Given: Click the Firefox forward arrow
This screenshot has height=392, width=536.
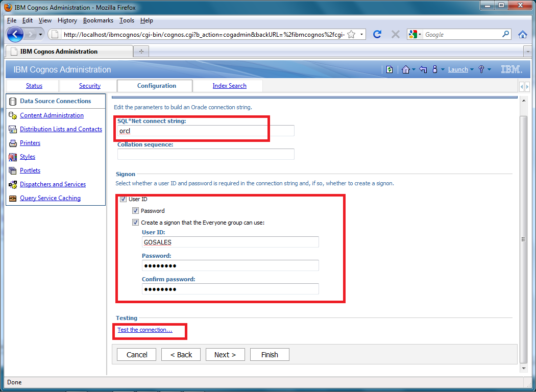Looking at the screenshot, I should pos(30,34).
